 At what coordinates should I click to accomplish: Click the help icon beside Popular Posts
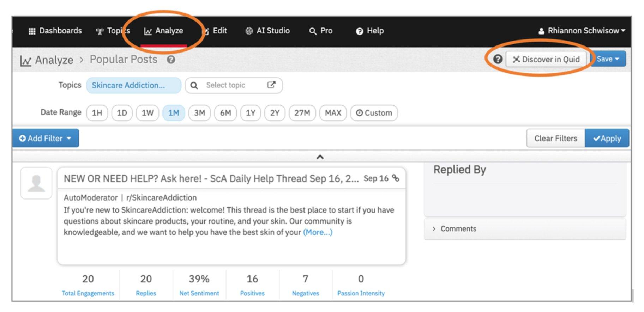[x=171, y=60]
